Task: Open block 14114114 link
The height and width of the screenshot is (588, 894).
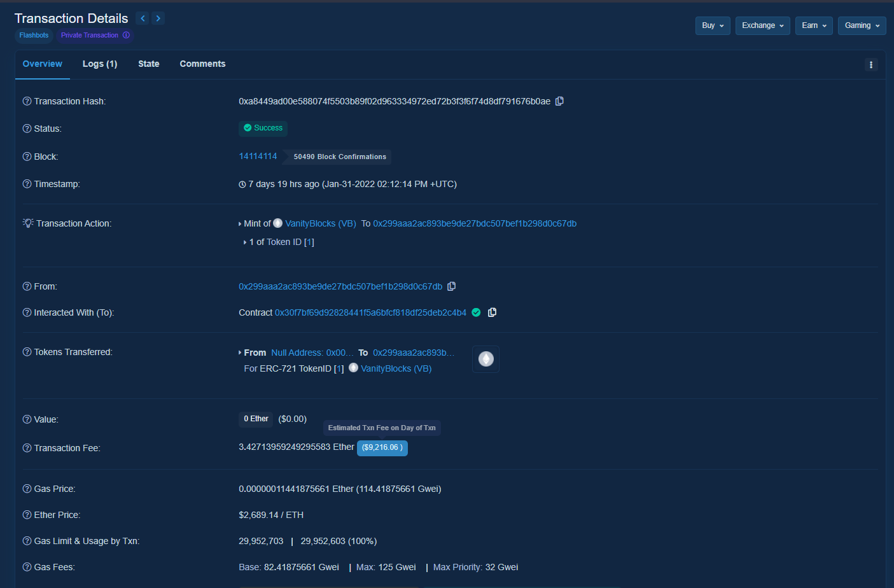Action: point(258,156)
